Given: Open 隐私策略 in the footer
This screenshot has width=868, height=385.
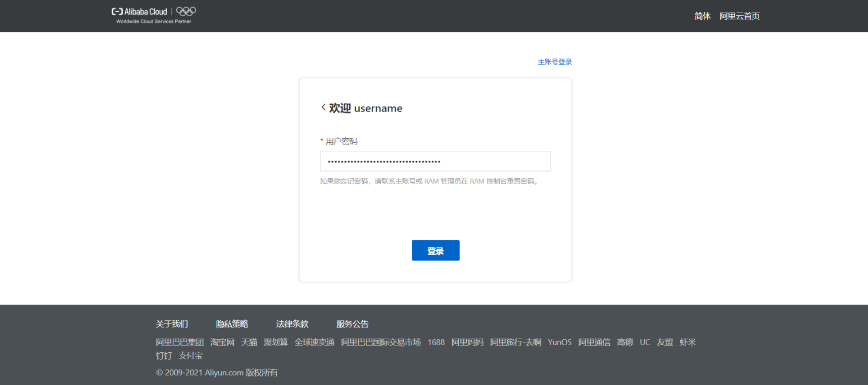Looking at the screenshot, I should tap(232, 324).
